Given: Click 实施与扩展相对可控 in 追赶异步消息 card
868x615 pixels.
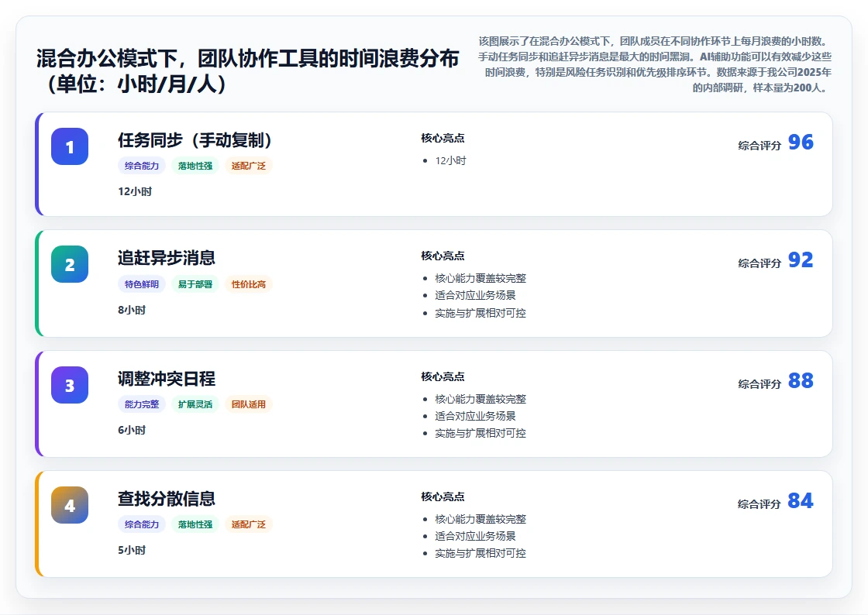Looking at the screenshot, I should point(480,313).
